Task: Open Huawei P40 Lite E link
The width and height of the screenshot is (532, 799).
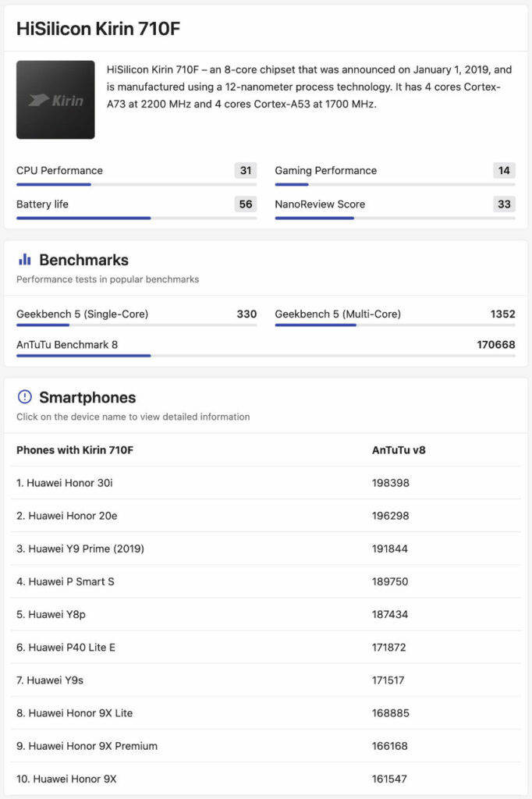Action: pyautogui.click(x=71, y=647)
